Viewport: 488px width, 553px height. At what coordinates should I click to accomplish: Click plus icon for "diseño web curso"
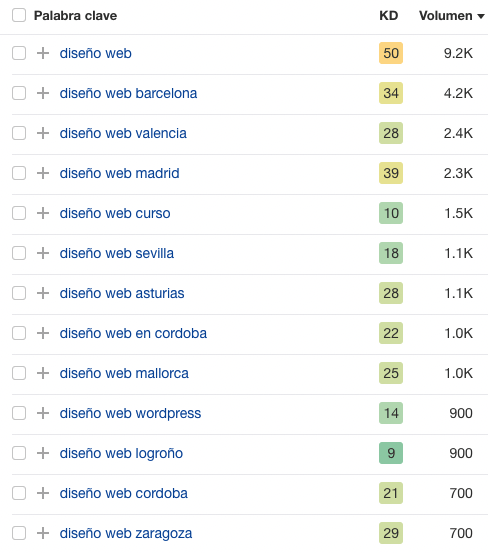click(43, 213)
